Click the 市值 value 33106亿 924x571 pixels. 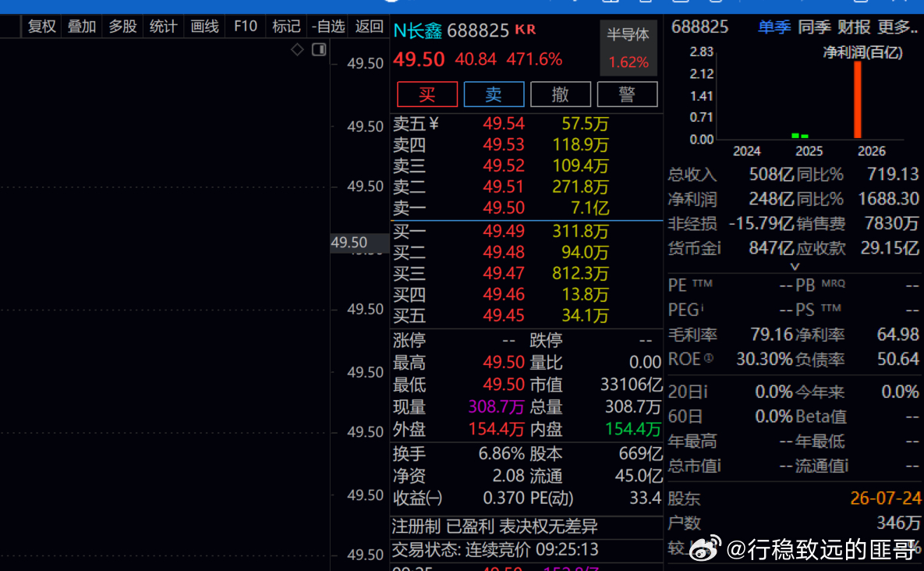coord(631,385)
